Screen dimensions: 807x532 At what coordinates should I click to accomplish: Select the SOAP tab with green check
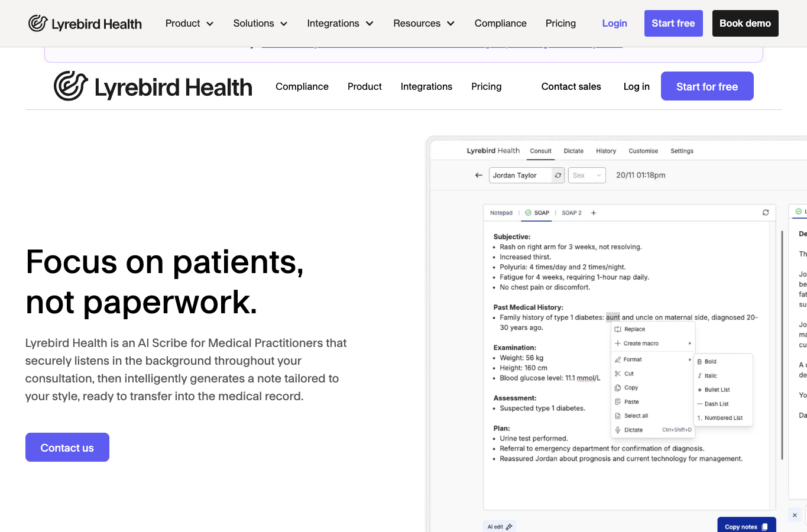tap(537, 213)
